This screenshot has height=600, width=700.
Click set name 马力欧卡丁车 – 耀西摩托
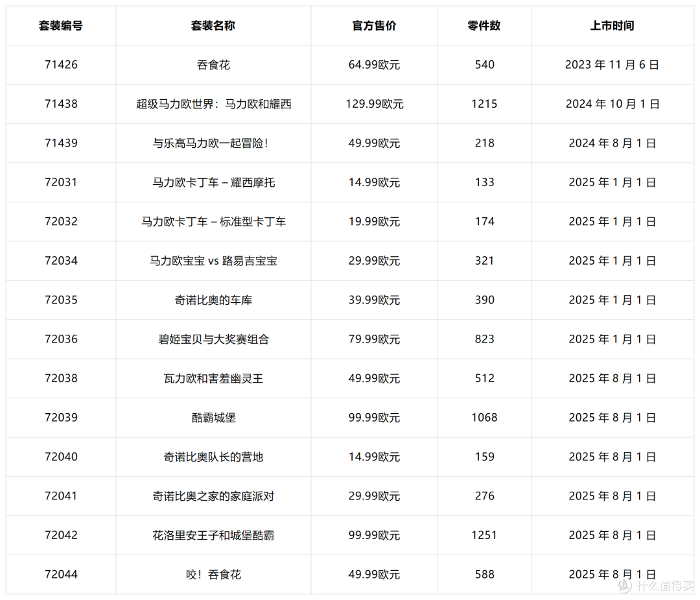(213, 183)
